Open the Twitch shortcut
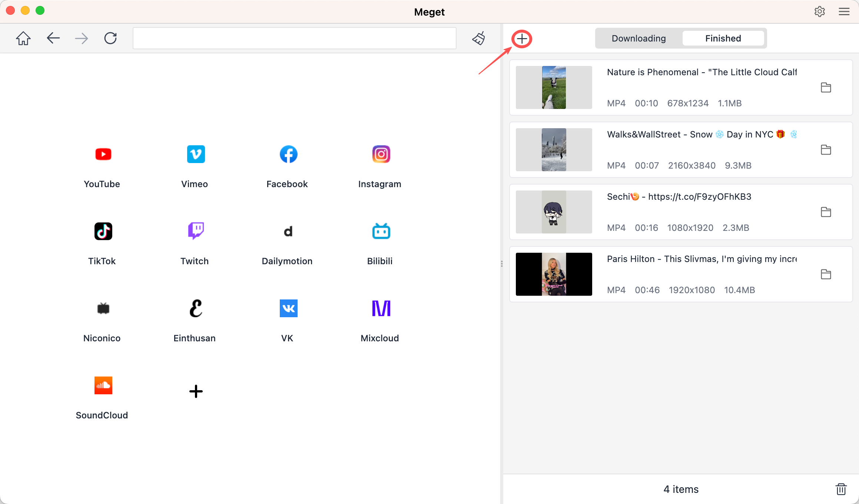Screen dimensions: 859x504 (x=195, y=231)
